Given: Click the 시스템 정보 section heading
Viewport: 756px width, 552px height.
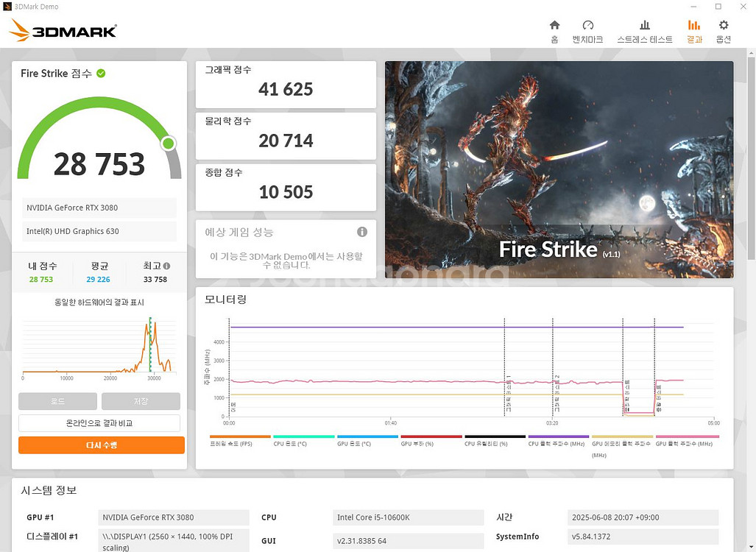Looking at the screenshot, I should 49,490.
